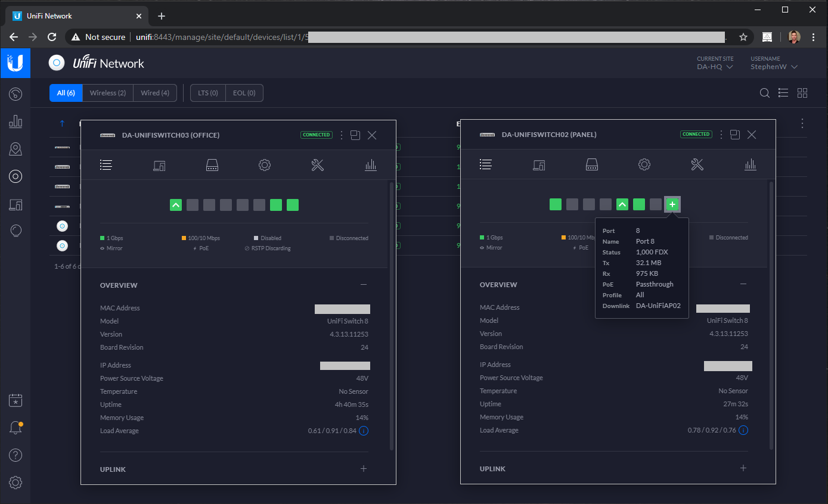Screen dimensions: 828x504
Task: Open Config gear tab in SWITCH02 panel
Action: point(644,165)
